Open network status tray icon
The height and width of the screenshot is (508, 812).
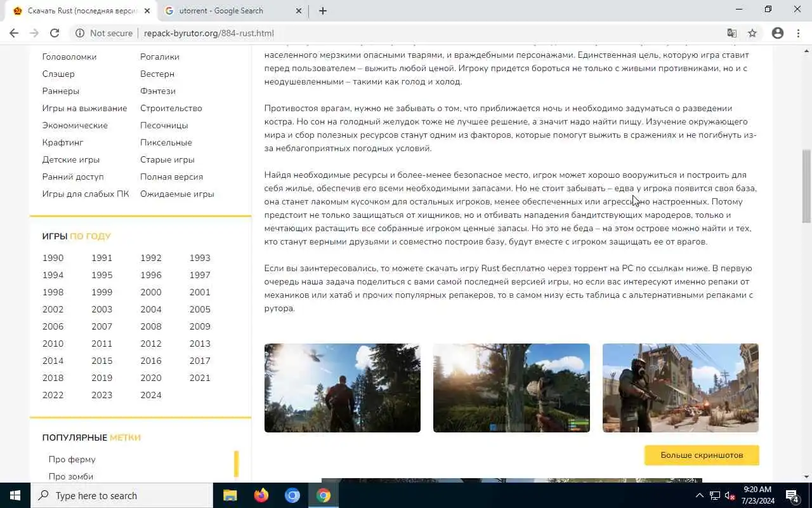[x=715, y=495]
